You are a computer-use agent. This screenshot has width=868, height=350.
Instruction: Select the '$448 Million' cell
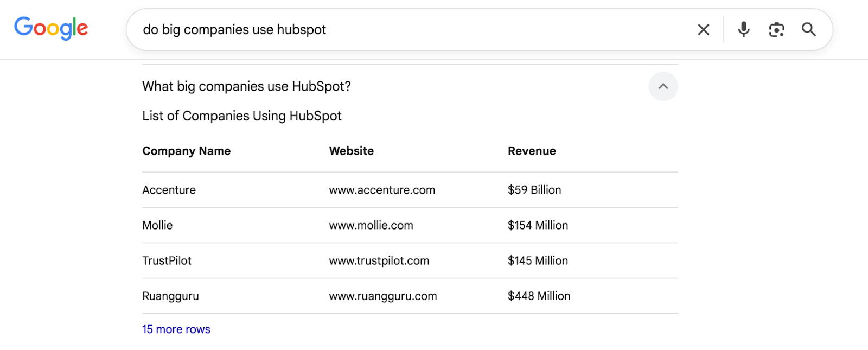(x=539, y=296)
